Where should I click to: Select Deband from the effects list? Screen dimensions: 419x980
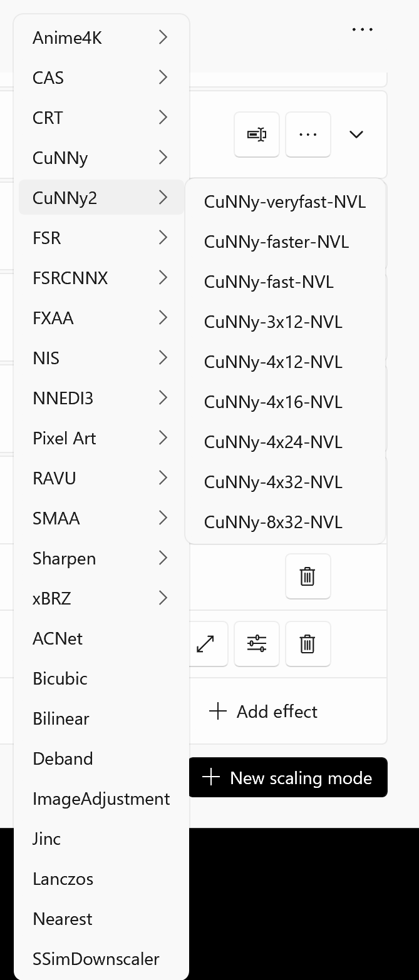click(63, 758)
